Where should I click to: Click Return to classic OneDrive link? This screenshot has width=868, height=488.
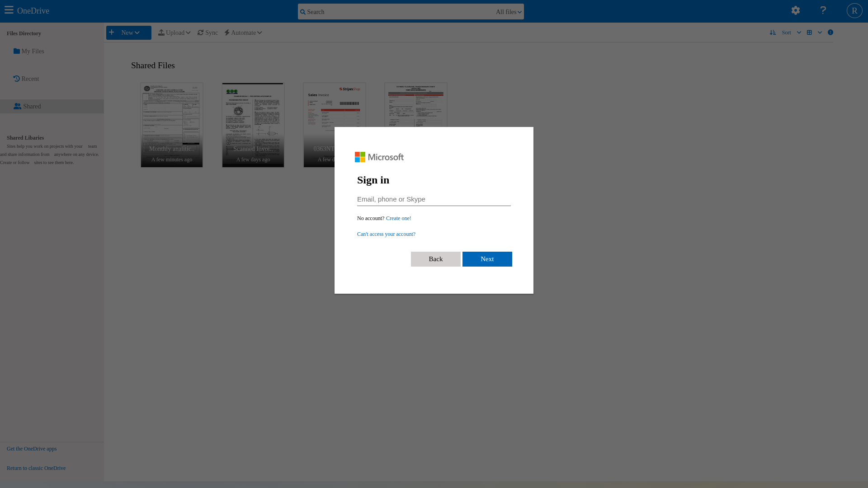tap(36, 468)
